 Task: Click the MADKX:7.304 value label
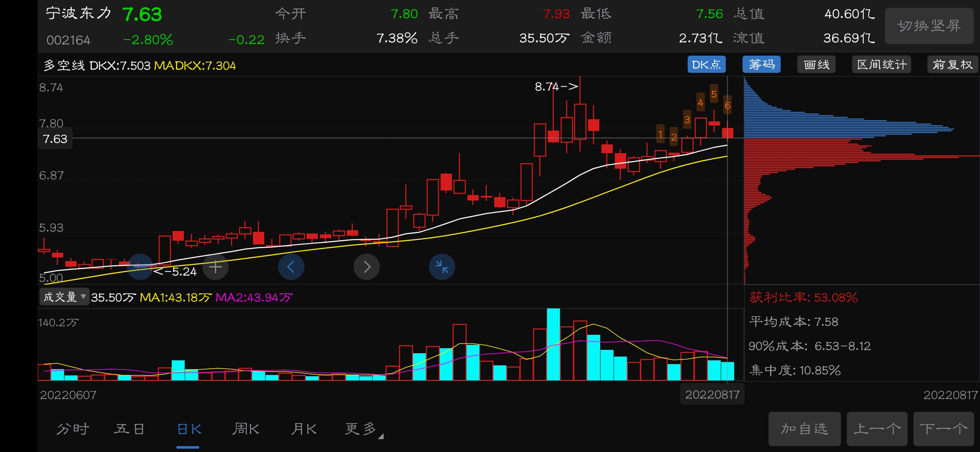[195, 65]
